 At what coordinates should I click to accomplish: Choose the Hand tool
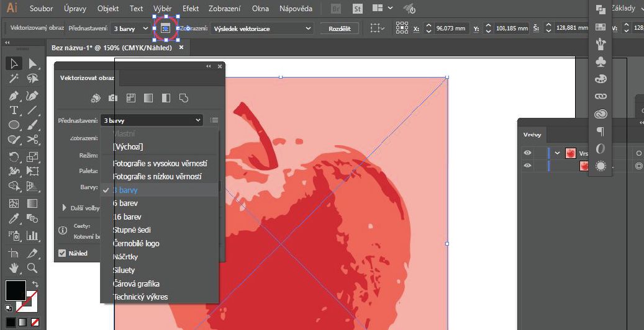pyautogui.click(x=14, y=268)
